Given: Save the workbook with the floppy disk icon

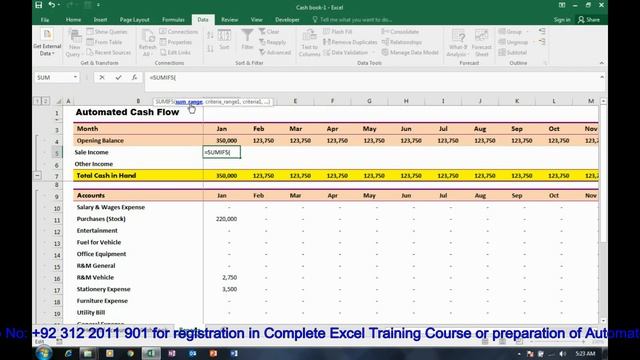Looking at the screenshot, I should [x=38, y=5].
